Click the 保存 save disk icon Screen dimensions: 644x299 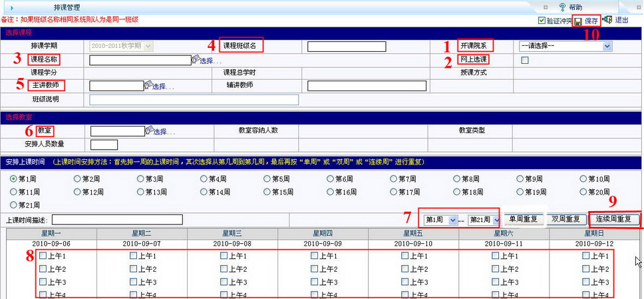578,21
